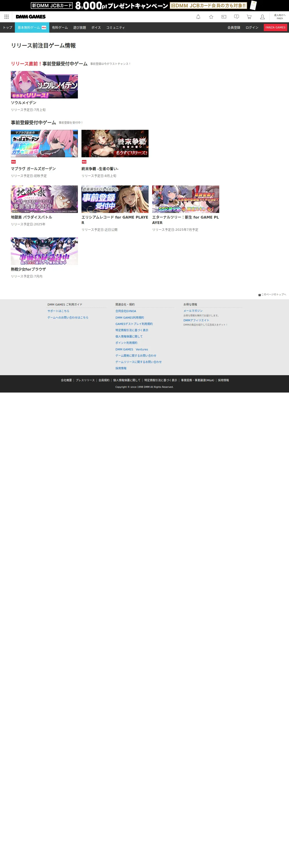
Task: Click ログイン in the navigation bar
Action: [x=252, y=28]
